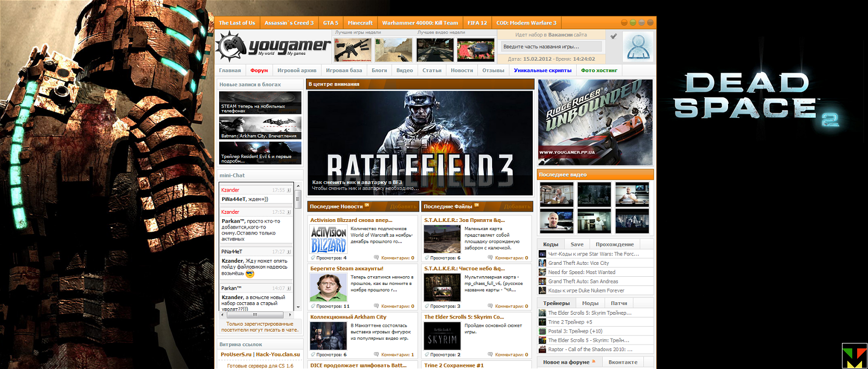The width and height of the screenshot is (868, 369).
Task: Open Warhammer 40000: Kill Team tab
Action: click(420, 23)
